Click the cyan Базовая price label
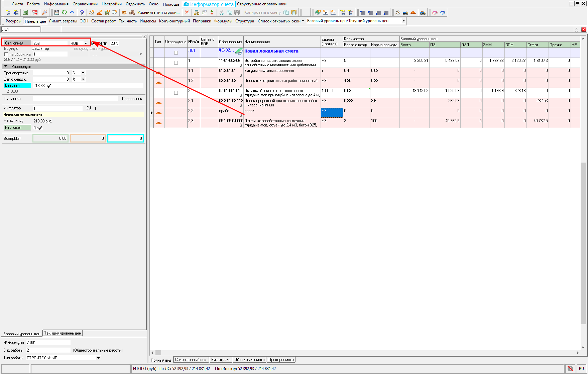Screen dimensions: 588x374 [x=17, y=86]
